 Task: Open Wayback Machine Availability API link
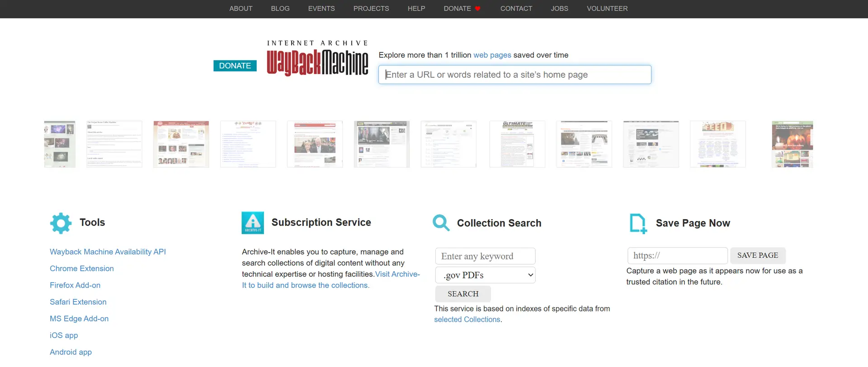click(108, 252)
